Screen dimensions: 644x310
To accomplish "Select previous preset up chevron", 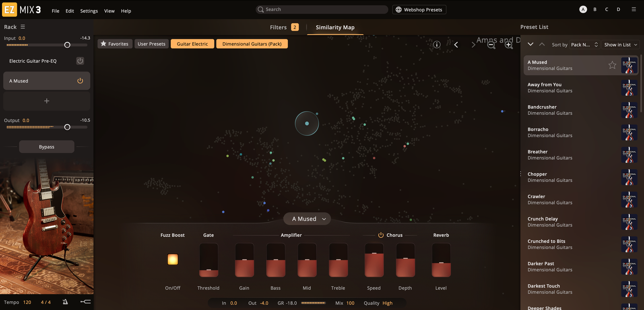I will coord(542,44).
